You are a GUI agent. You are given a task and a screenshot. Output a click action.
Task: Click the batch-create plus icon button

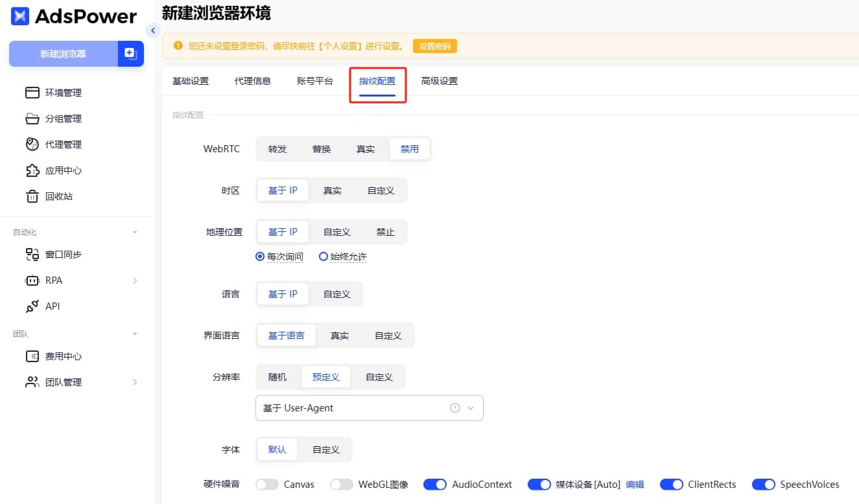130,54
